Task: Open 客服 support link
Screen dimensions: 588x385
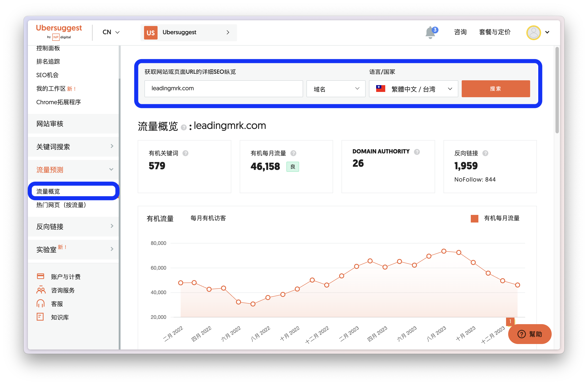Action: 57,304
